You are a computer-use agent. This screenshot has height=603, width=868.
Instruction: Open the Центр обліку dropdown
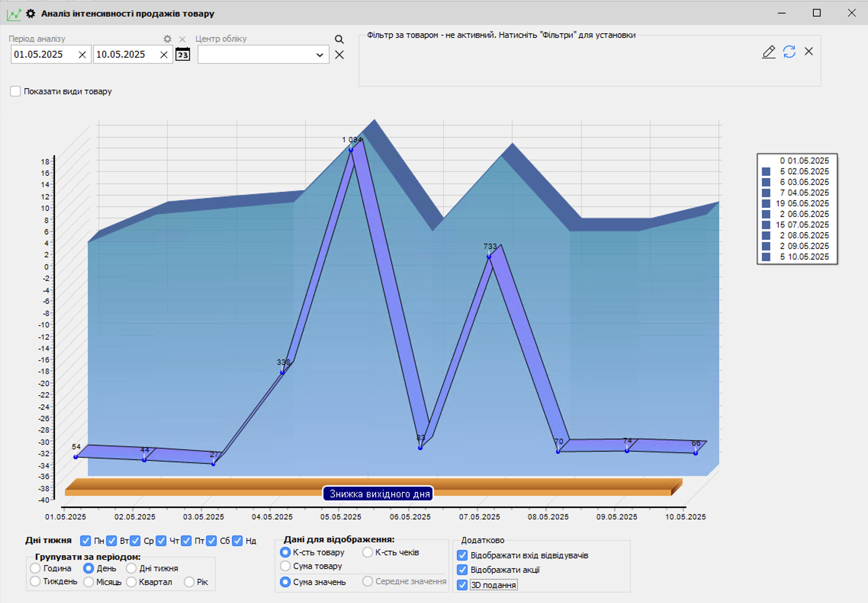click(x=320, y=55)
